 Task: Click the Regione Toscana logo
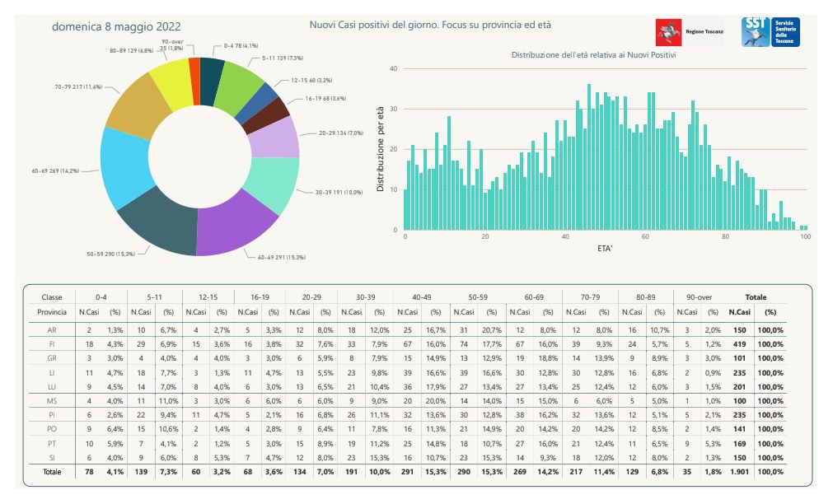pyautogui.click(x=690, y=32)
